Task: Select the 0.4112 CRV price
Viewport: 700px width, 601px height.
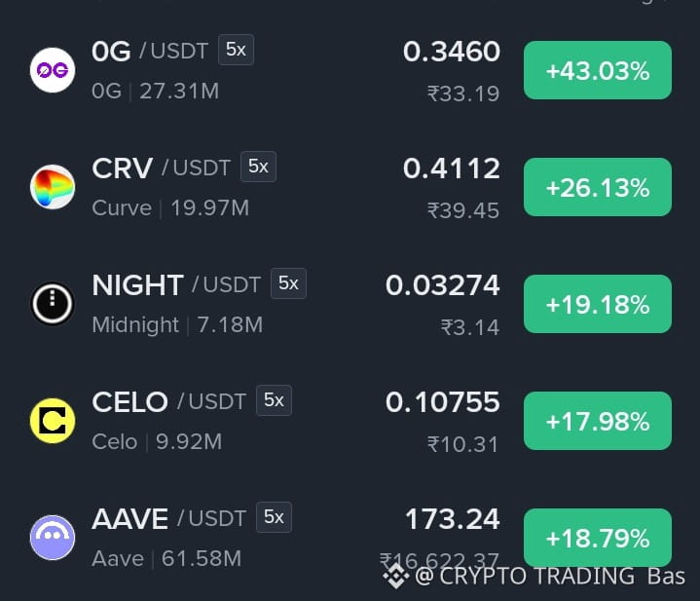Action: [452, 169]
